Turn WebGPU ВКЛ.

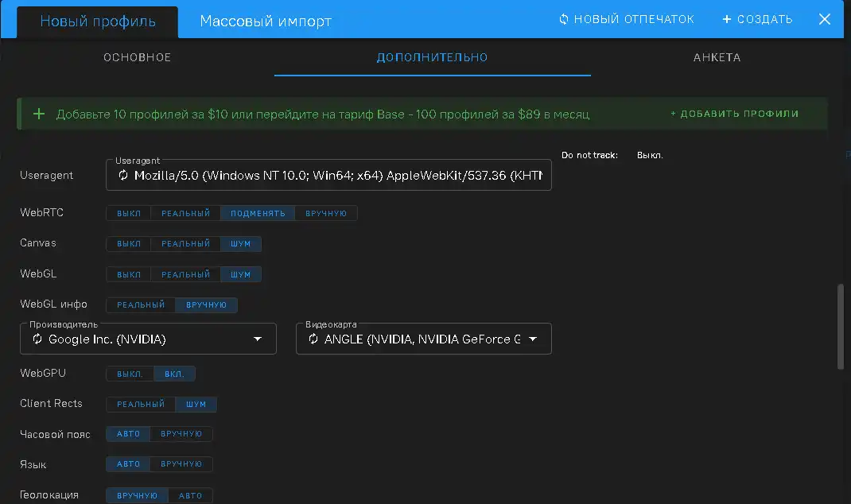tap(174, 374)
